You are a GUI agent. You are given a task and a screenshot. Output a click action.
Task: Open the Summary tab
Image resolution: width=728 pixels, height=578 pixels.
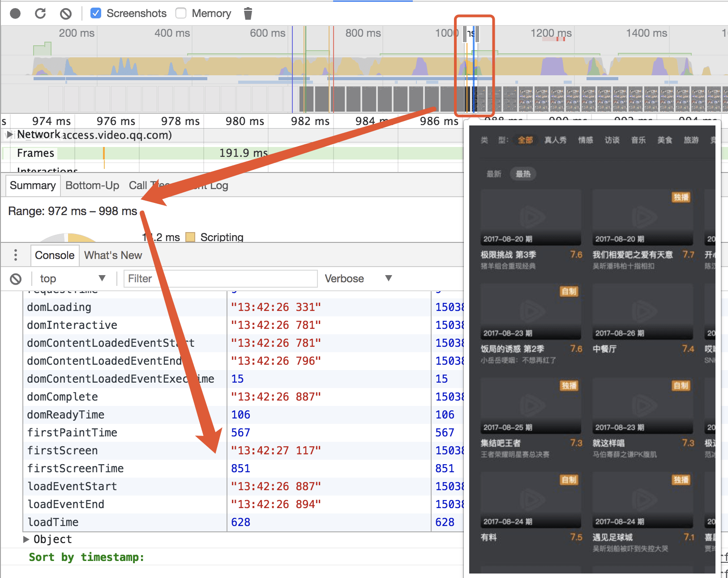33,185
